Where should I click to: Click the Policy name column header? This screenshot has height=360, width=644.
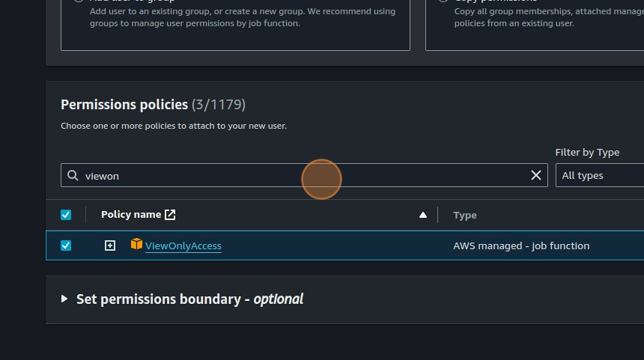tap(131, 215)
